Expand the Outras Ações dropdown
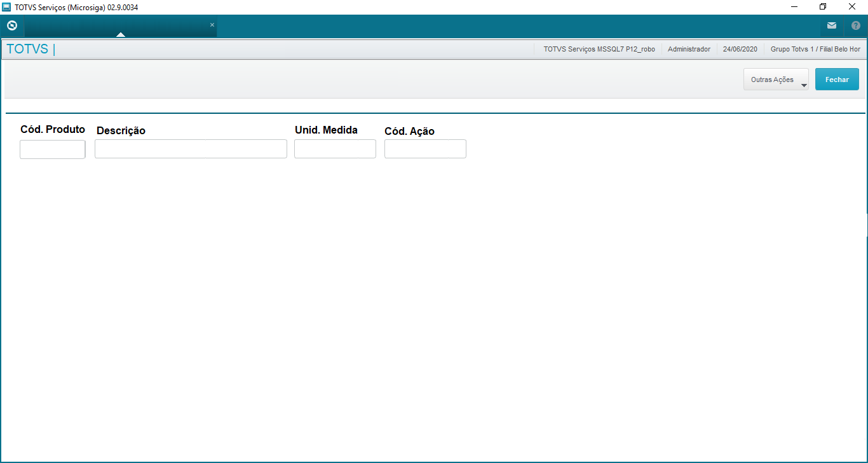The width and height of the screenshot is (868, 463). click(776, 79)
